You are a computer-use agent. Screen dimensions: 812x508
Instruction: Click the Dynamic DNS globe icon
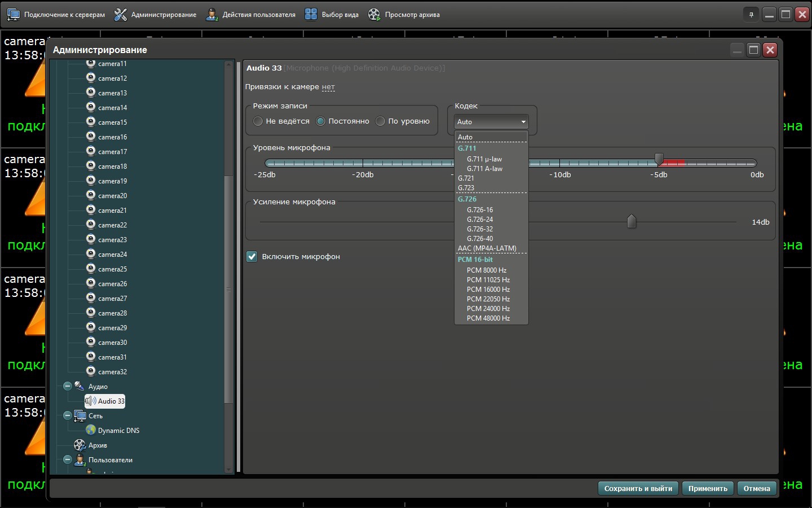[x=91, y=430]
